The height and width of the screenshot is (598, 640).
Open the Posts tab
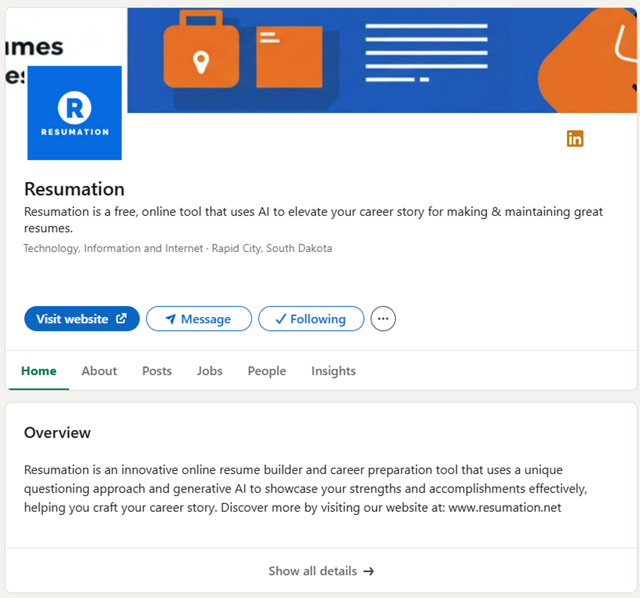tap(157, 371)
